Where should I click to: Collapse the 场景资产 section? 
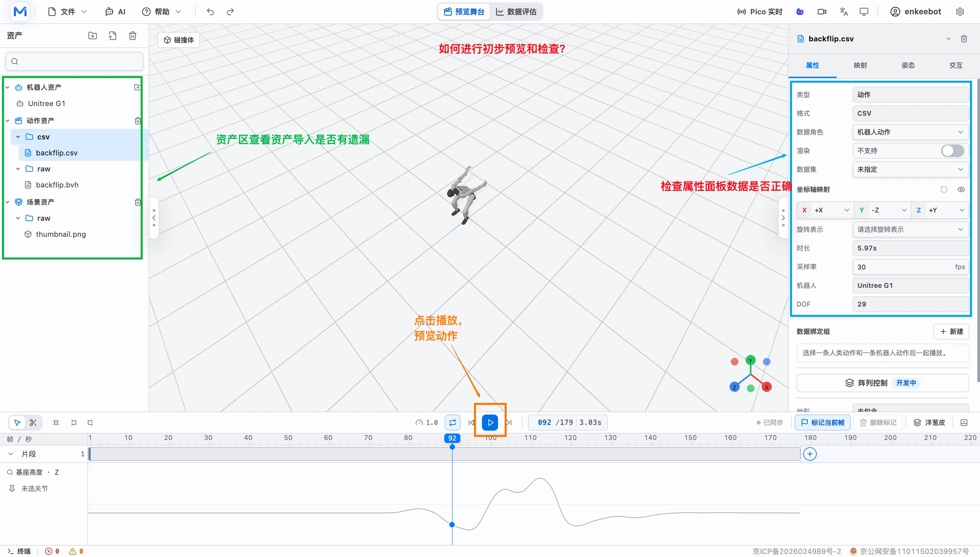[7, 201]
